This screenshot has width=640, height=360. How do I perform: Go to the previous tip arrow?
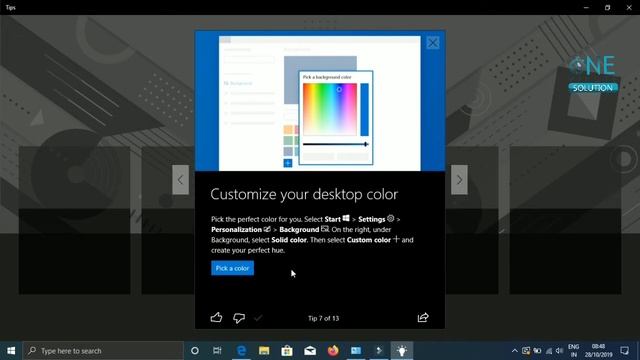[x=180, y=180]
